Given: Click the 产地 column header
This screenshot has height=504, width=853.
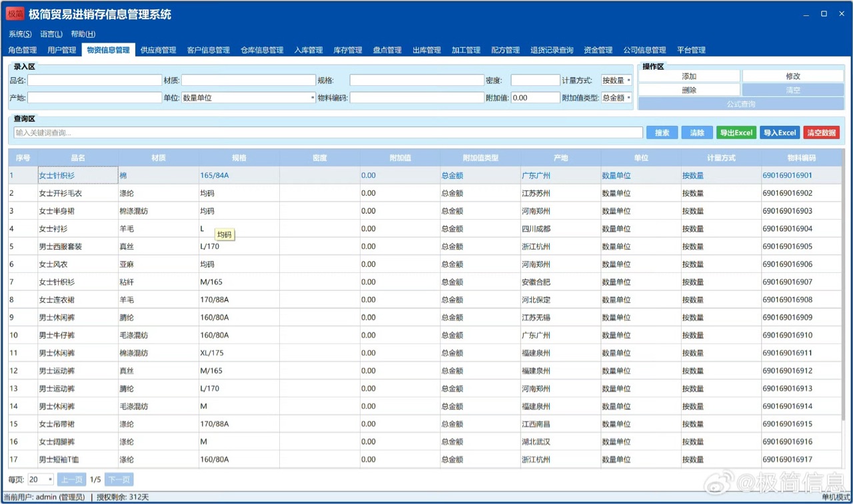Looking at the screenshot, I should coord(560,158).
